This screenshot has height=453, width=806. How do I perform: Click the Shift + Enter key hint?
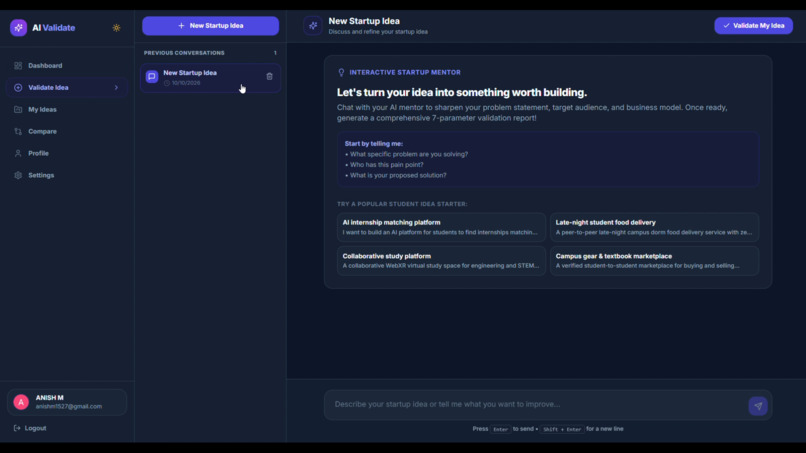(562, 429)
